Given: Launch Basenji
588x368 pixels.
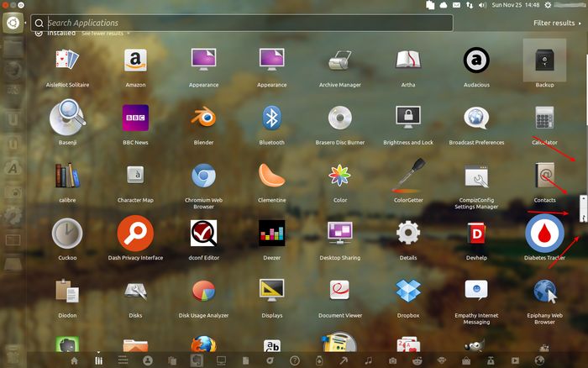Looking at the screenshot, I should coord(67,117).
